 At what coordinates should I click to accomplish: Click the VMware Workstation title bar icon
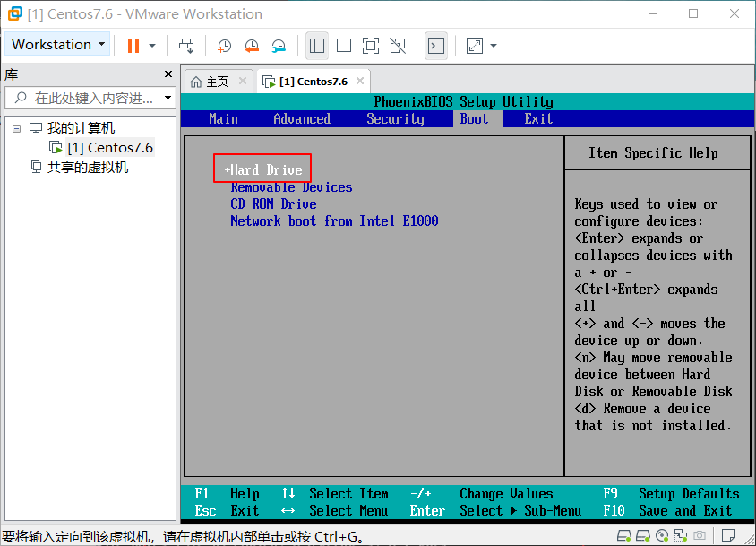point(14,13)
